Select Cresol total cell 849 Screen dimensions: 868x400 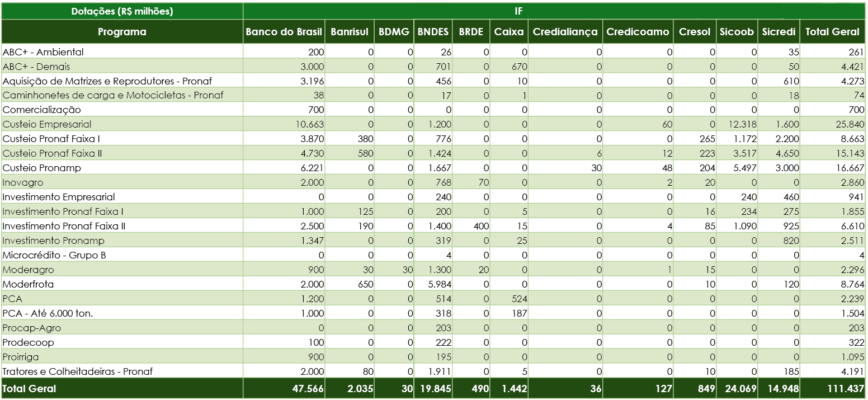[695, 388]
